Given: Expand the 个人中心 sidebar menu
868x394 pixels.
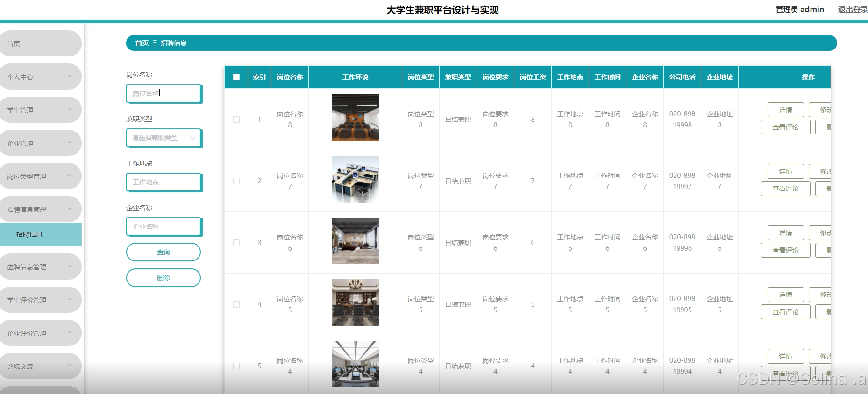Looking at the screenshot, I should 41,77.
